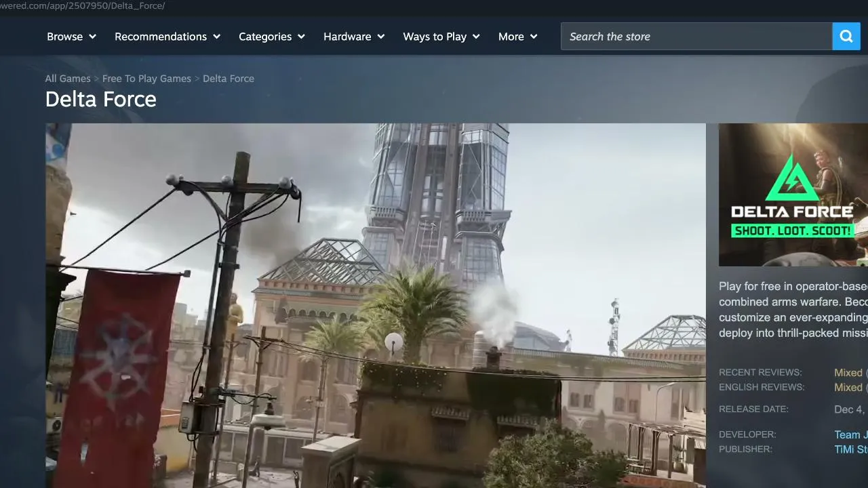Click the main gameplay video screenshot
Screen dimensions: 868x488
[x=376, y=306]
